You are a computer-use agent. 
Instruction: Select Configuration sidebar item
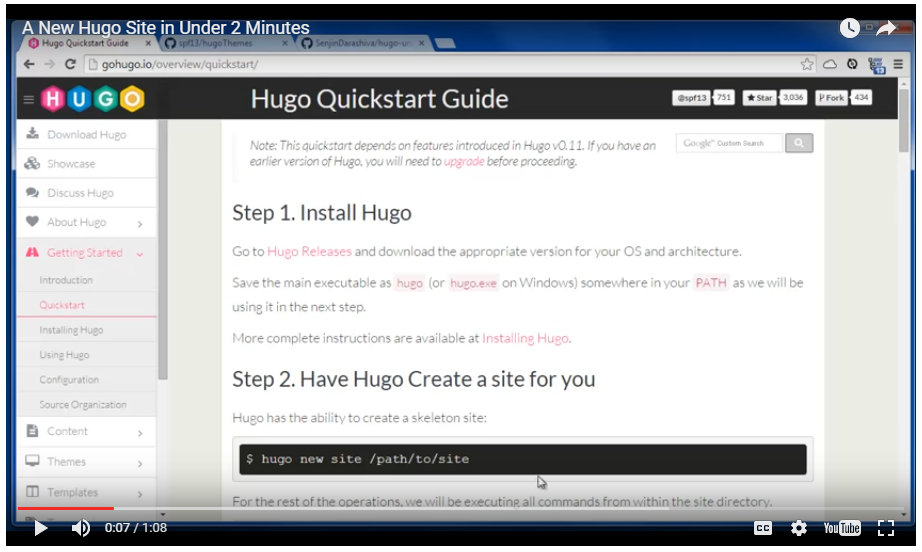[x=69, y=379]
